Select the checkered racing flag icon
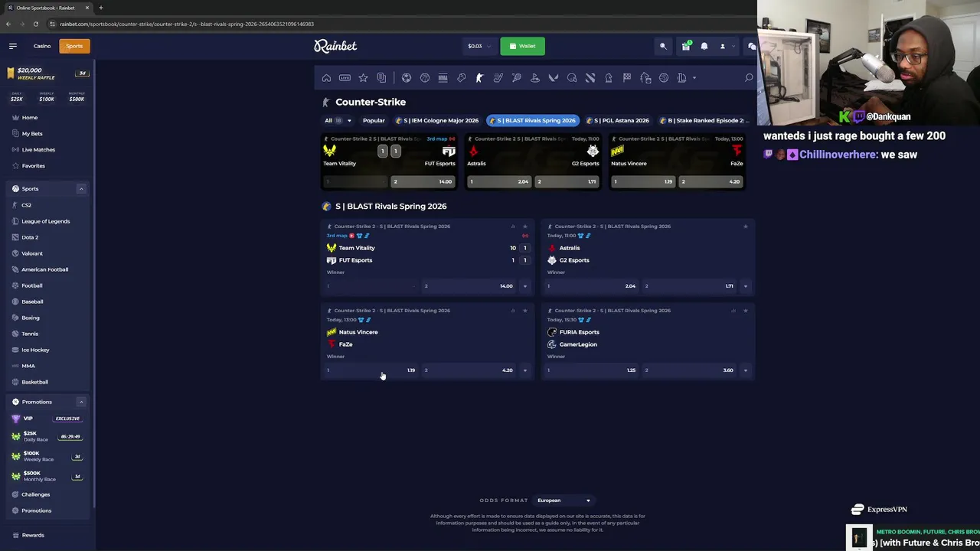The image size is (980, 551). (627, 77)
